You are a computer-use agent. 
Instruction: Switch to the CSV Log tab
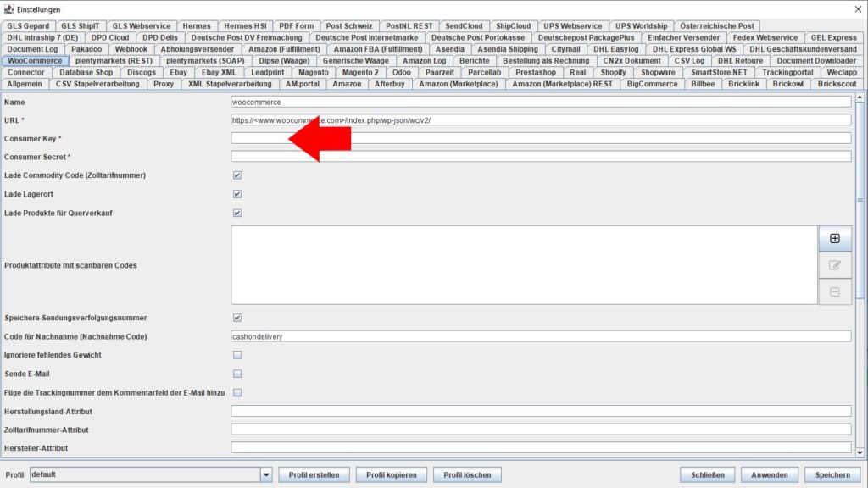[x=689, y=61]
